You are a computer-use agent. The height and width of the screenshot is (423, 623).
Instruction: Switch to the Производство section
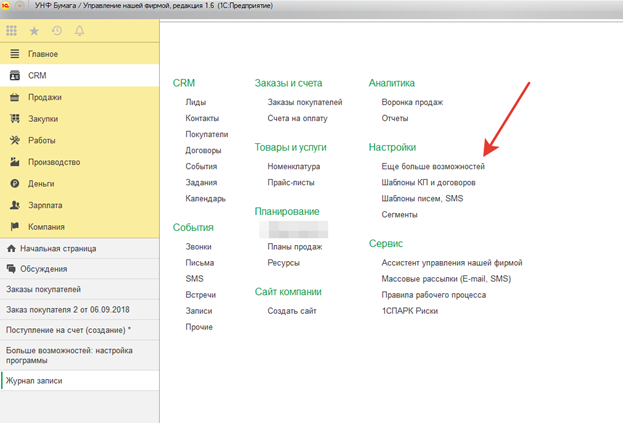(79, 162)
